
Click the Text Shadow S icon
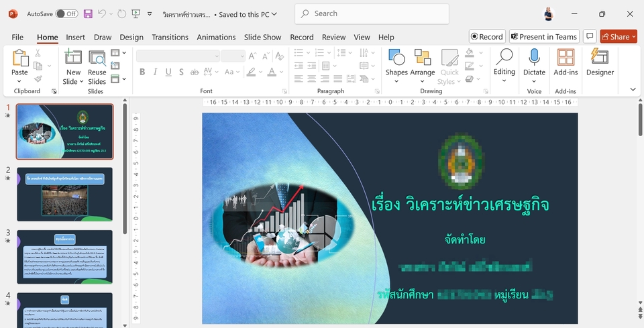pos(181,72)
